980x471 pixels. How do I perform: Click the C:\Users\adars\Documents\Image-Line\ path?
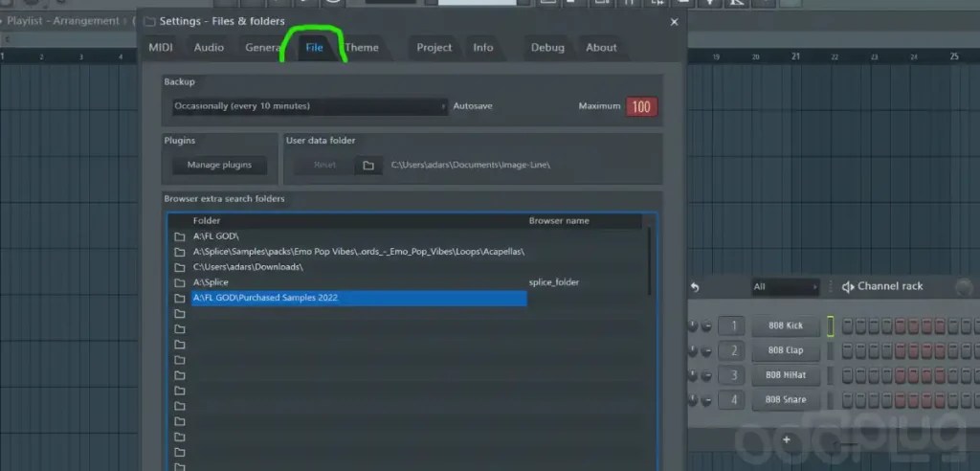(x=471, y=165)
